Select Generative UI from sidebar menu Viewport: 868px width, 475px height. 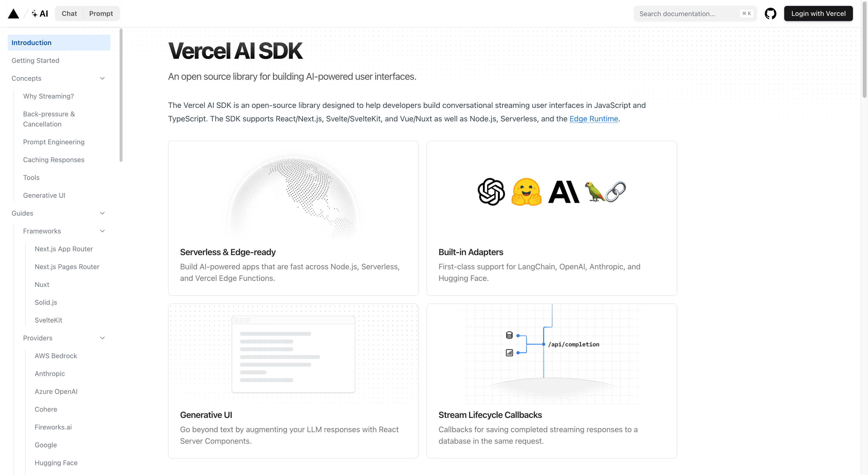pos(44,195)
